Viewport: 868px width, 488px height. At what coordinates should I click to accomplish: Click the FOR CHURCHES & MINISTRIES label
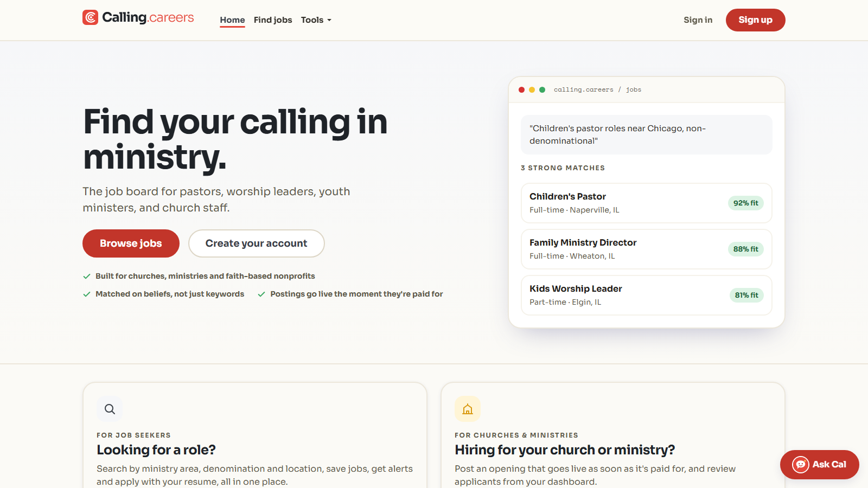(x=516, y=435)
